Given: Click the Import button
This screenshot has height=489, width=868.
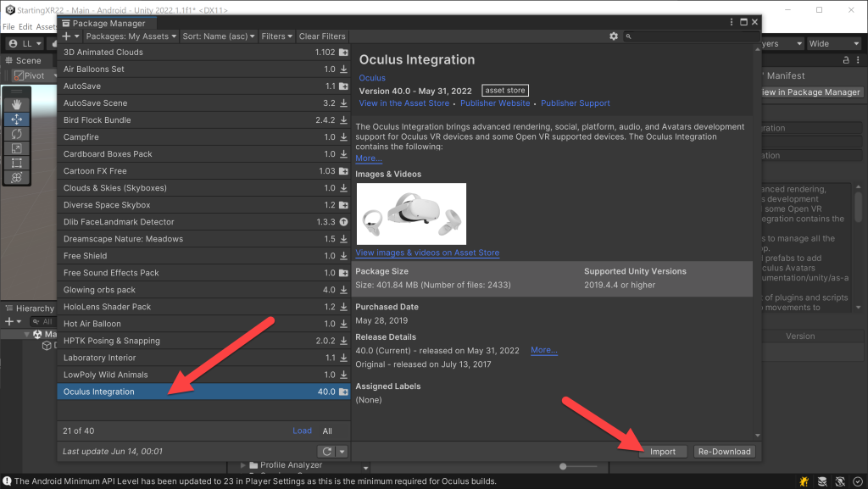Looking at the screenshot, I should pos(663,452).
